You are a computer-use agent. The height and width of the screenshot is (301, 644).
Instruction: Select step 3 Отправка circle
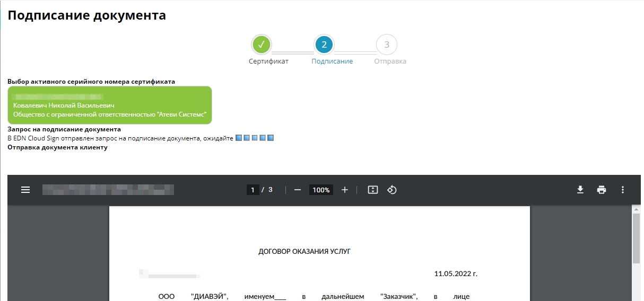[387, 45]
